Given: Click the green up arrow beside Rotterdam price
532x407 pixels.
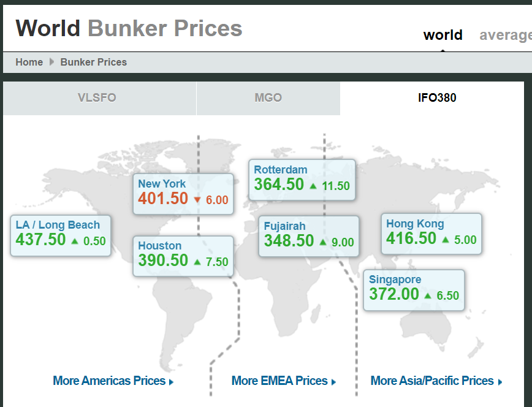Looking at the screenshot, I should 313,186.
